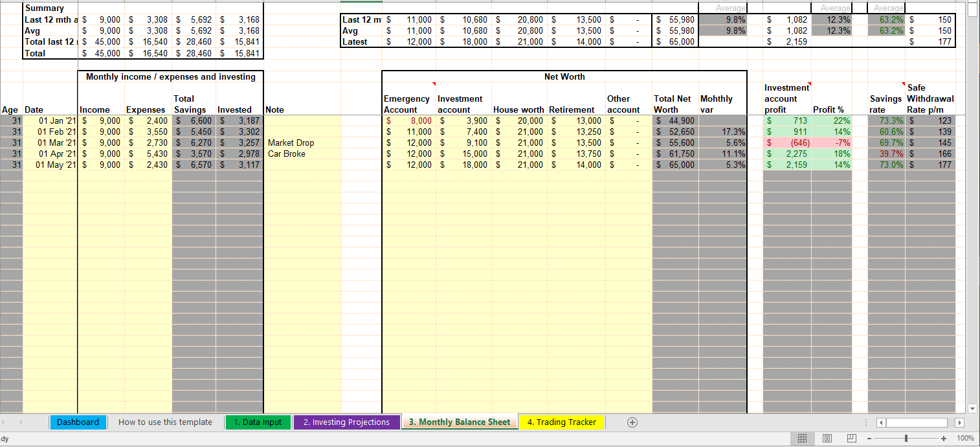This screenshot has width=980, height=447.
Task: Add a new sheet with plus button
Action: point(632,422)
